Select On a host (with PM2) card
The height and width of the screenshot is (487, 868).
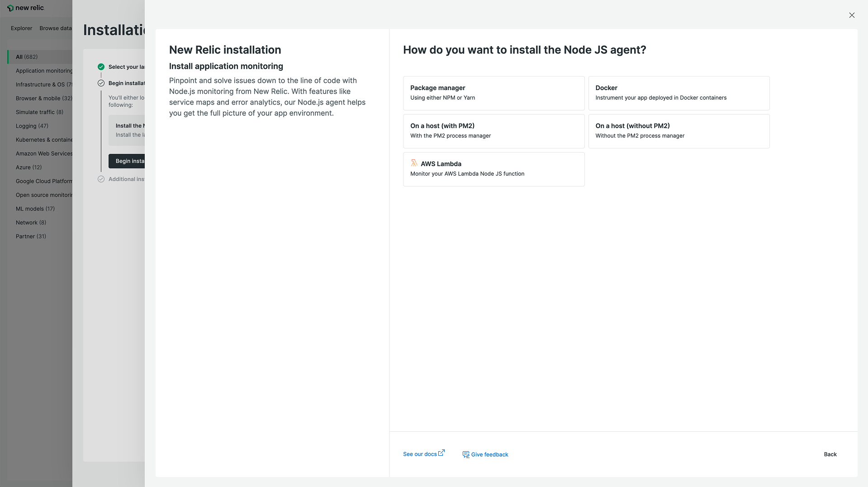[493, 131]
